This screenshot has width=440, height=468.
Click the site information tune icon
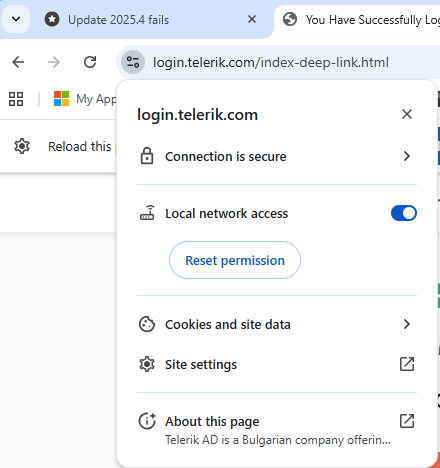(x=133, y=62)
